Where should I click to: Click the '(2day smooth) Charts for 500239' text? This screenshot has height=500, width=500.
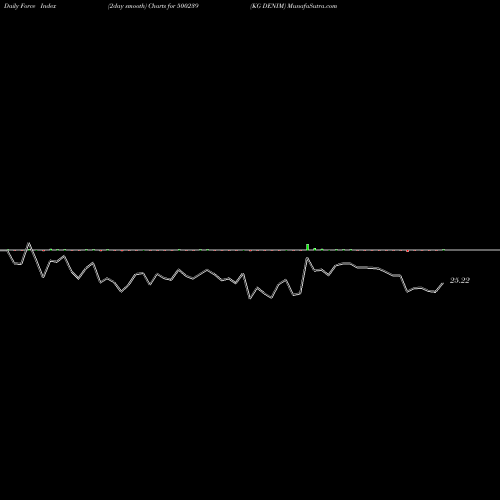pyautogui.click(x=153, y=6)
